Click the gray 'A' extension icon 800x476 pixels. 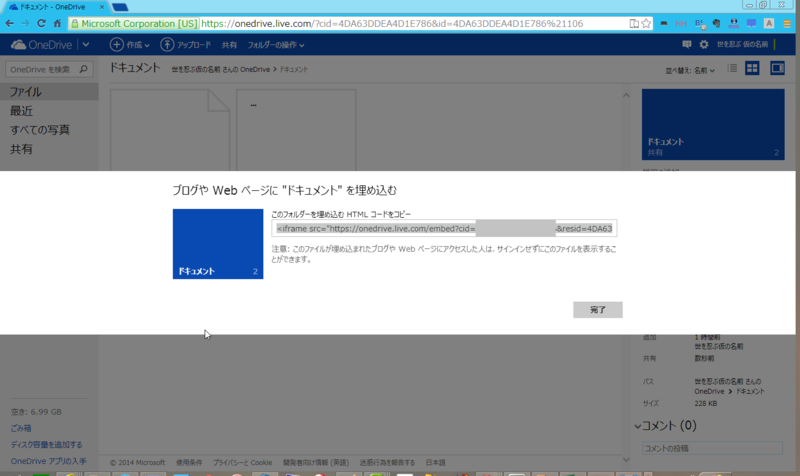(769, 23)
